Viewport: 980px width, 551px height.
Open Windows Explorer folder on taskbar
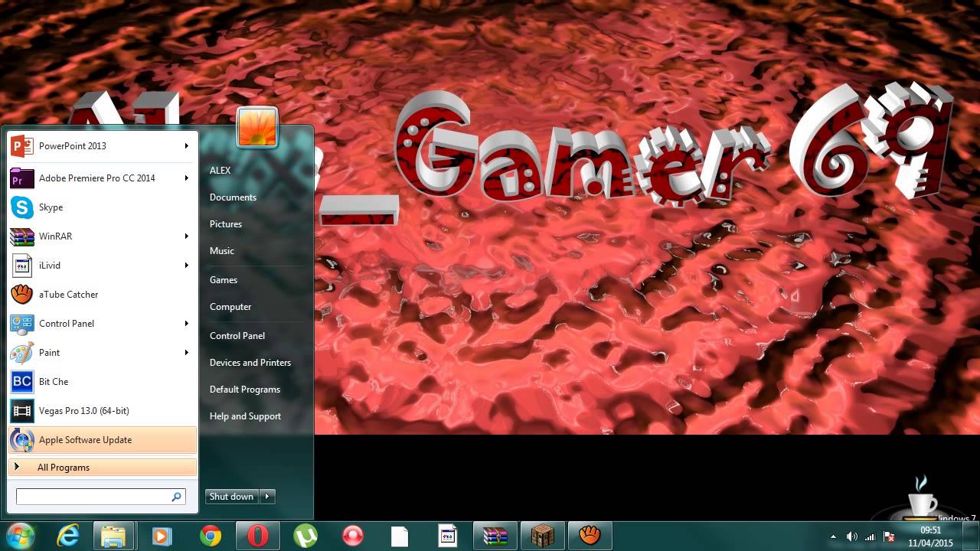point(114,536)
